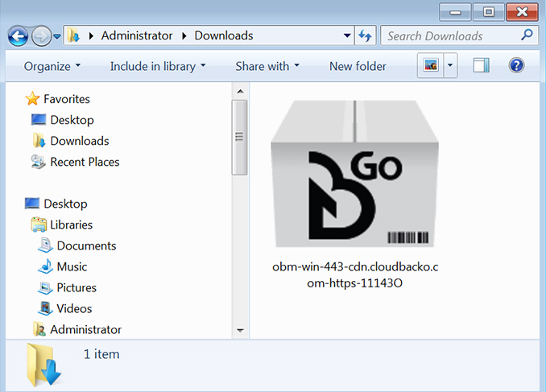Open Recent Places in Favorites
The height and width of the screenshot is (392, 546).
point(85,162)
